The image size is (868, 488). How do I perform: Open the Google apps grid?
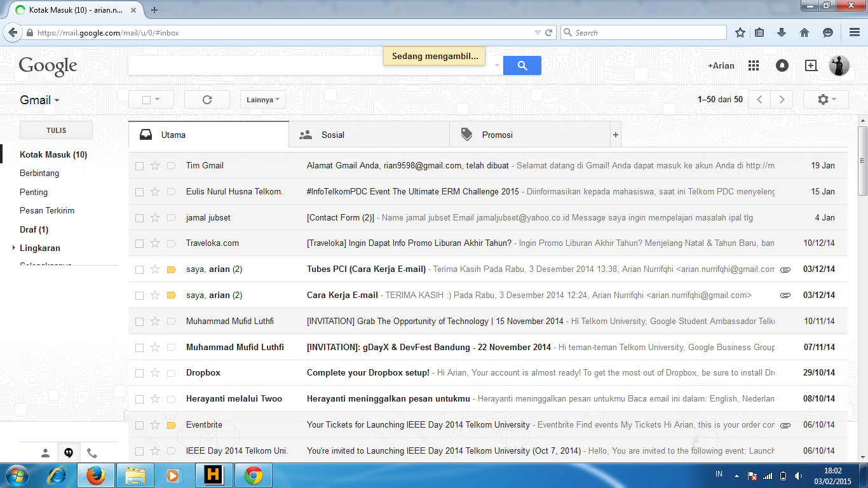click(x=754, y=65)
